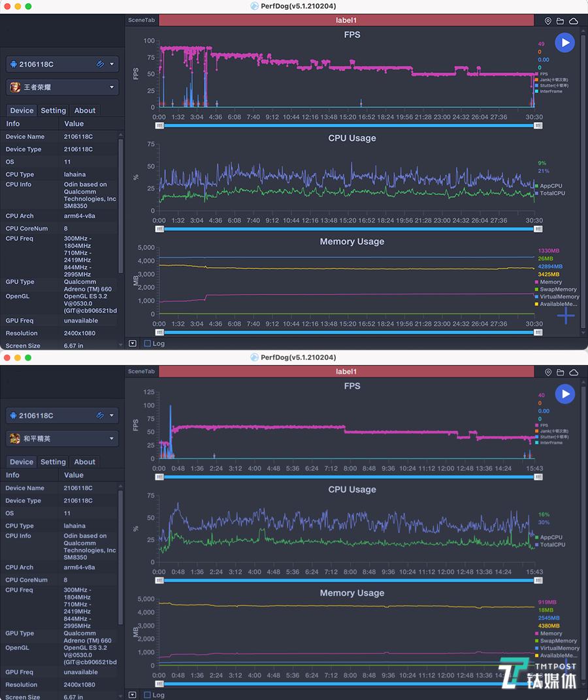Click the folder icon in the 和平精英 window
The height and width of the screenshot is (700, 588).
coord(561,372)
